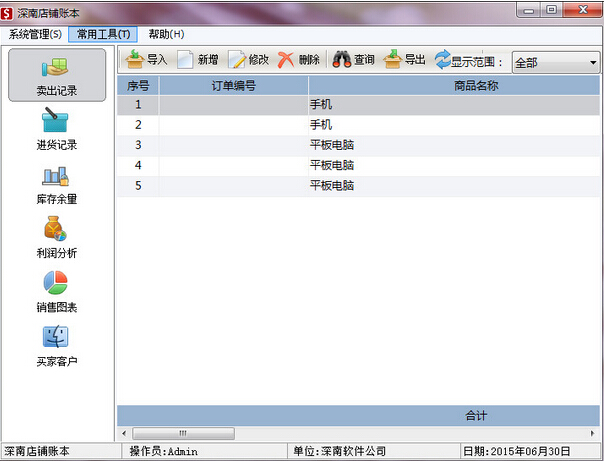Sort by the 订单编号 column header

pyautogui.click(x=233, y=85)
